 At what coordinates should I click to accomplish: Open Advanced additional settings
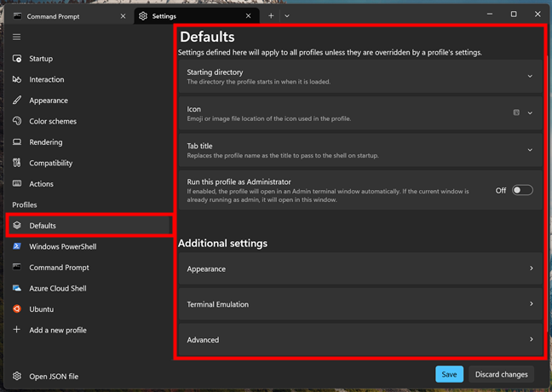pyautogui.click(x=360, y=339)
